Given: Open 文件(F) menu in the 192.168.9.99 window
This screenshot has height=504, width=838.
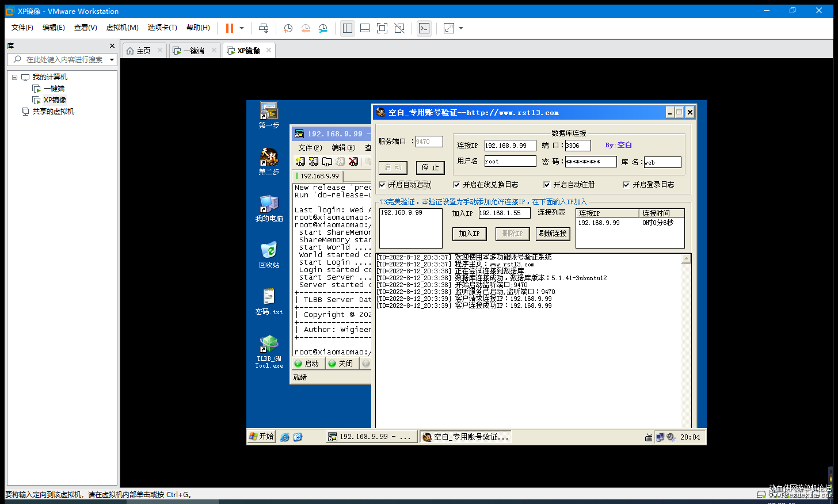Looking at the screenshot, I should pyautogui.click(x=310, y=148).
